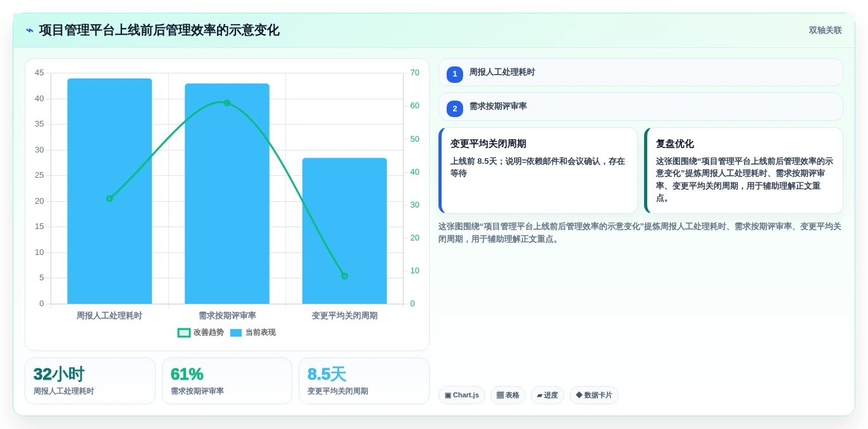Click the text 上线前 8.5天 in the card
Viewport: 868px width, 429px height.
click(x=474, y=161)
